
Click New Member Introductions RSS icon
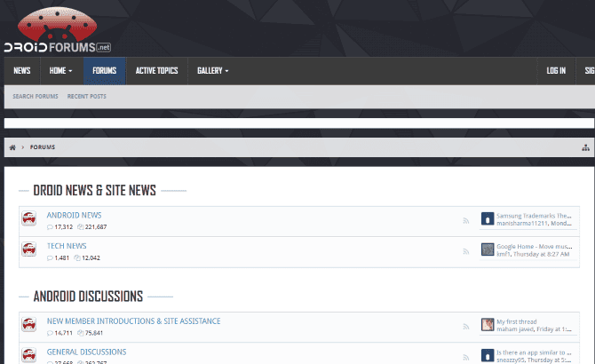[x=466, y=327]
